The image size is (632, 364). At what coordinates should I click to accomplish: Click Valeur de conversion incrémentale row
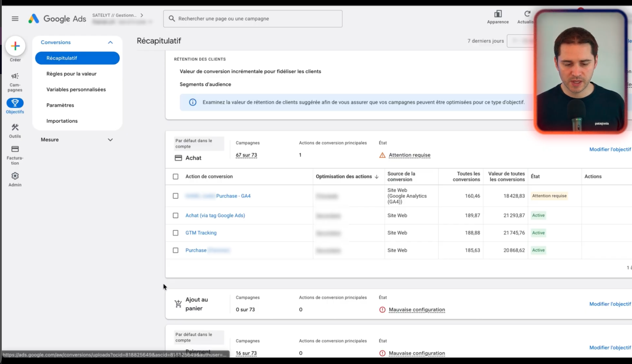pos(250,71)
